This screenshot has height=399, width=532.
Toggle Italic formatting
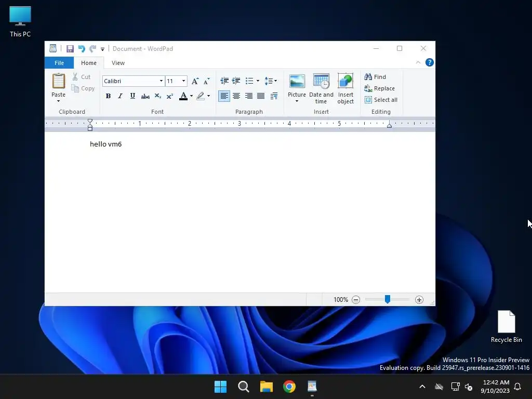pyautogui.click(x=120, y=96)
